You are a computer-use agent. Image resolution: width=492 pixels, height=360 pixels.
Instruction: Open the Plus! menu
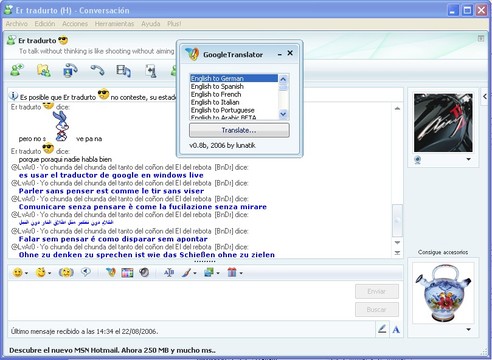pos(174,24)
